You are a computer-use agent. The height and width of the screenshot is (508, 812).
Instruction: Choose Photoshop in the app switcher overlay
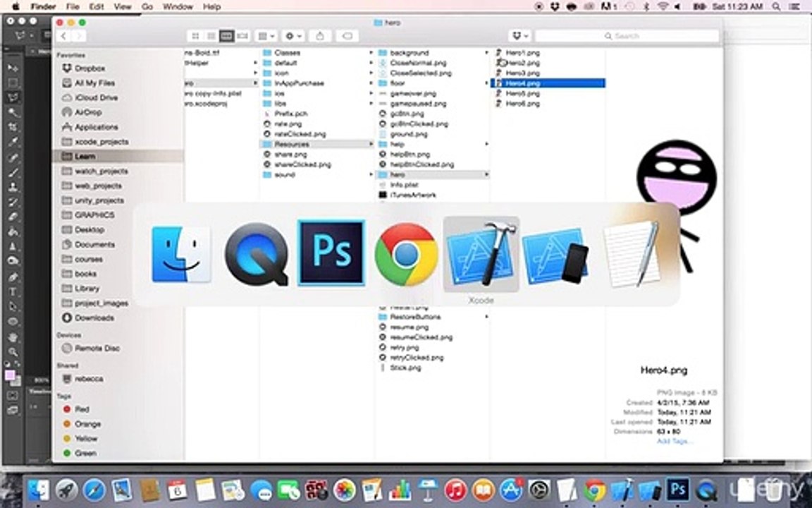331,253
